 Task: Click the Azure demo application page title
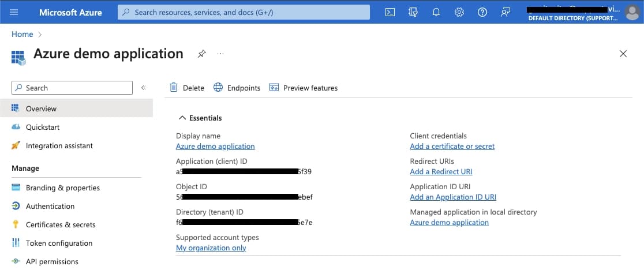(x=108, y=54)
